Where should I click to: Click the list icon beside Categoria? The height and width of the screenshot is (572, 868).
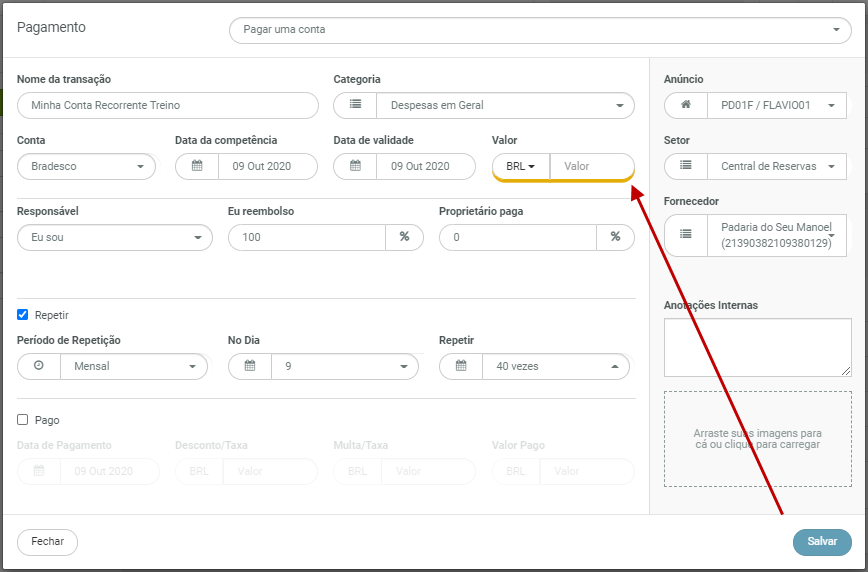click(x=355, y=105)
